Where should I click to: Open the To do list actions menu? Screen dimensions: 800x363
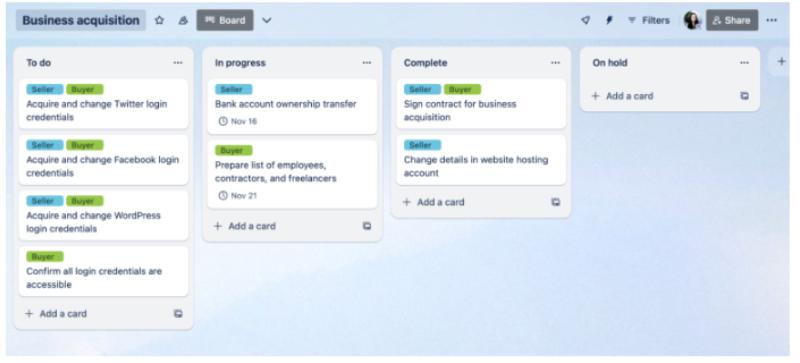pyautogui.click(x=178, y=63)
